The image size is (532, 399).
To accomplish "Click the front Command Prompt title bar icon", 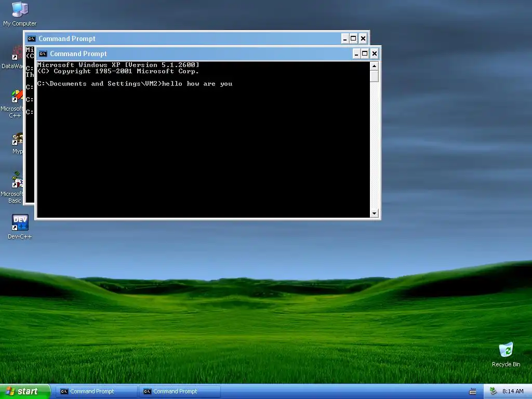I will pyautogui.click(x=43, y=54).
